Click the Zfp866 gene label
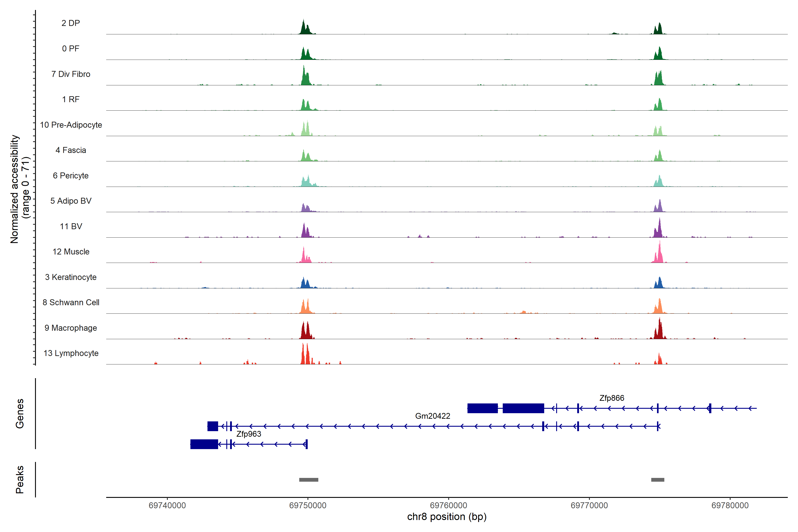This screenshot has height=532, width=798. click(x=611, y=398)
